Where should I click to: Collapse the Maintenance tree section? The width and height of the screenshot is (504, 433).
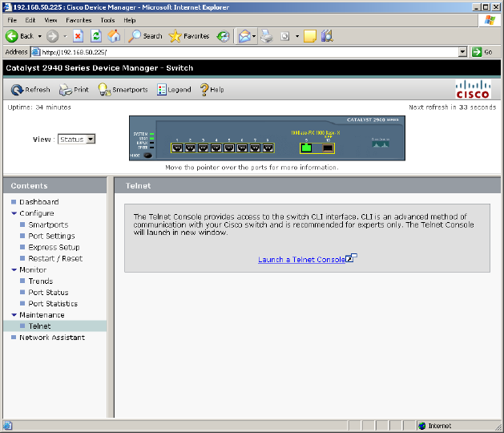pos(14,315)
